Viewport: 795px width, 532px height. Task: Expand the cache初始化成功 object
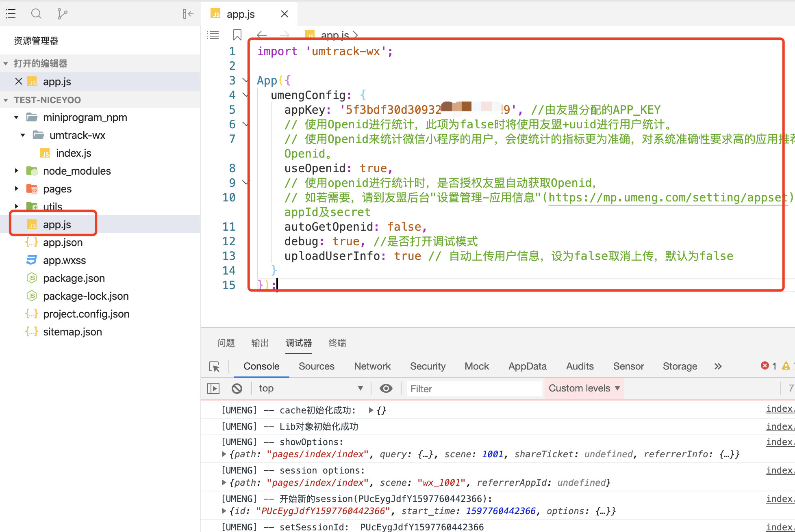pos(371,410)
